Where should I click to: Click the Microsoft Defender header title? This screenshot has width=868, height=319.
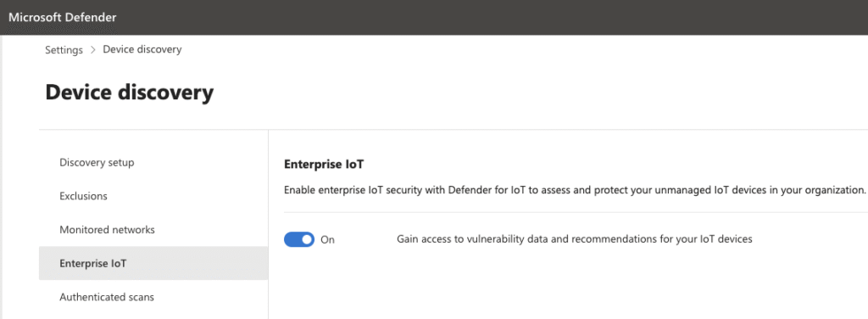63,17
